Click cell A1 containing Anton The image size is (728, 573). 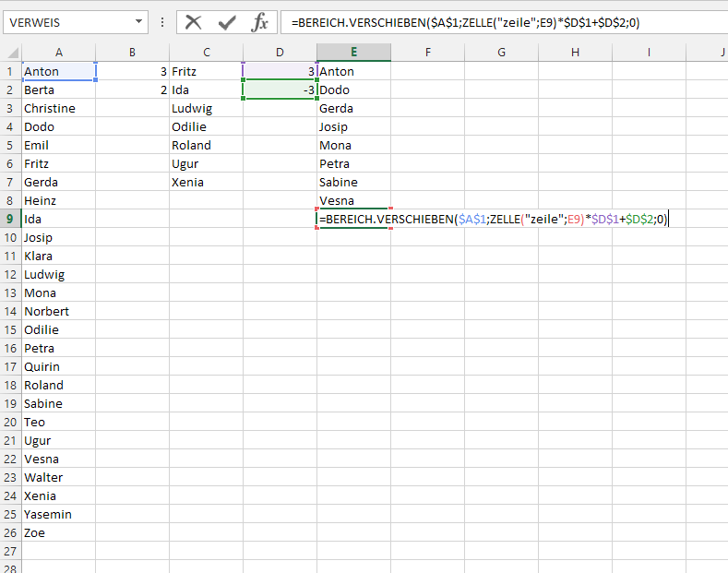point(58,71)
